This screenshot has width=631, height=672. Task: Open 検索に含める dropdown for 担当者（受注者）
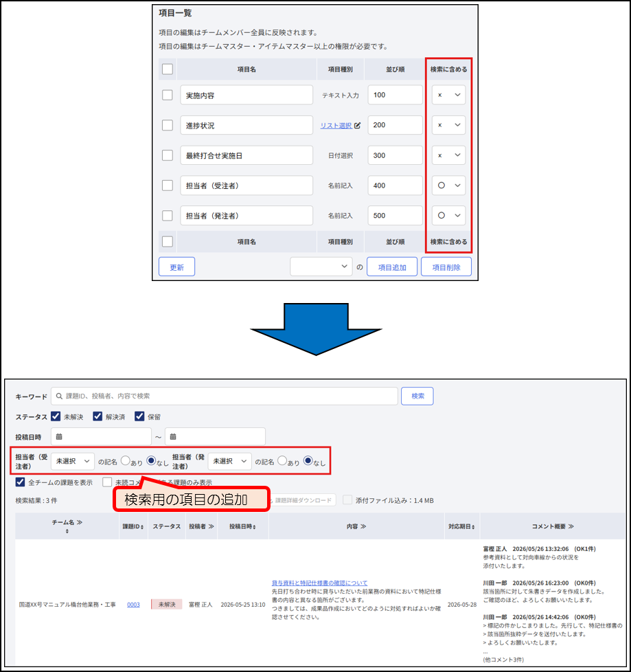point(448,185)
